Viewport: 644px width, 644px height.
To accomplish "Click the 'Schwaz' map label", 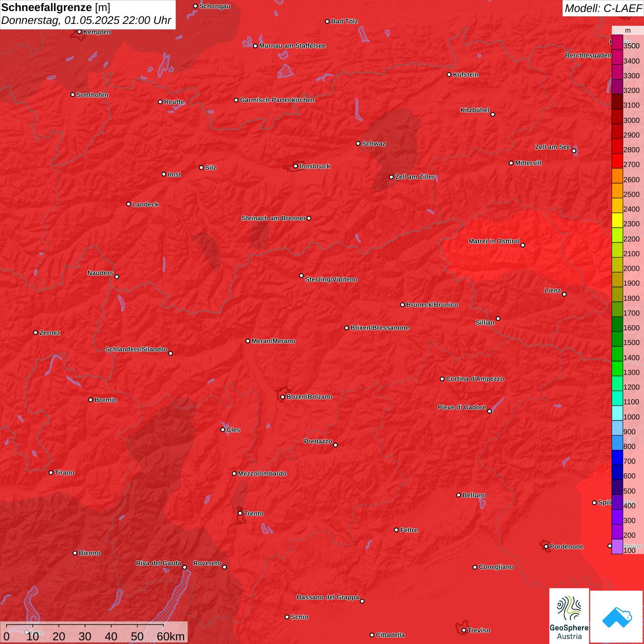I will click(x=374, y=144).
